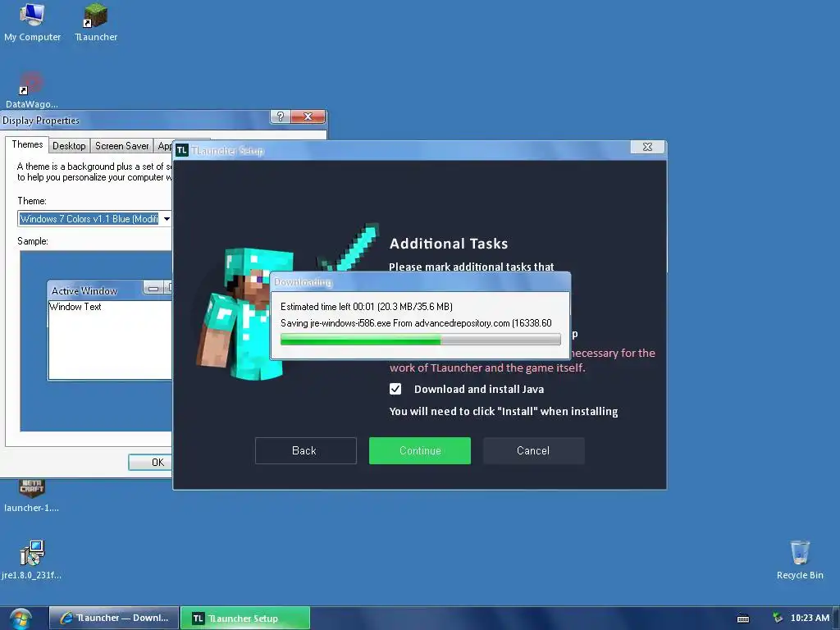Click the green download progress bar
840x630 pixels.
[x=421, y=339]
